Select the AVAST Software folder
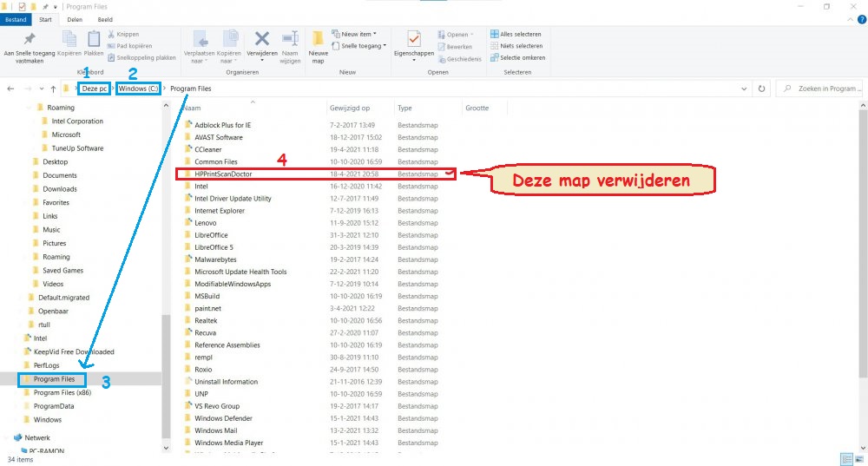Screen dimensions: 868x466 218,137
